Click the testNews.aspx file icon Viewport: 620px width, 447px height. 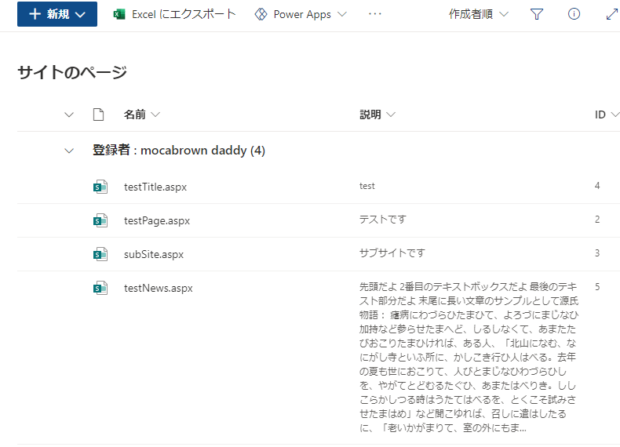pyautogui.click(x=100, y=288)
